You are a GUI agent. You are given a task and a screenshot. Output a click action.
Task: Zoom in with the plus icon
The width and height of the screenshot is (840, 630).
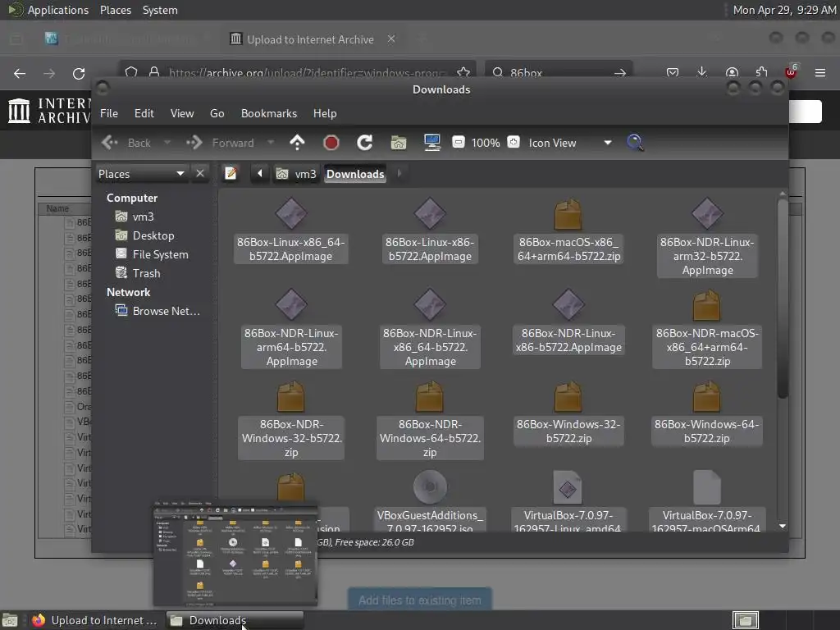click(x=514, y=143)
